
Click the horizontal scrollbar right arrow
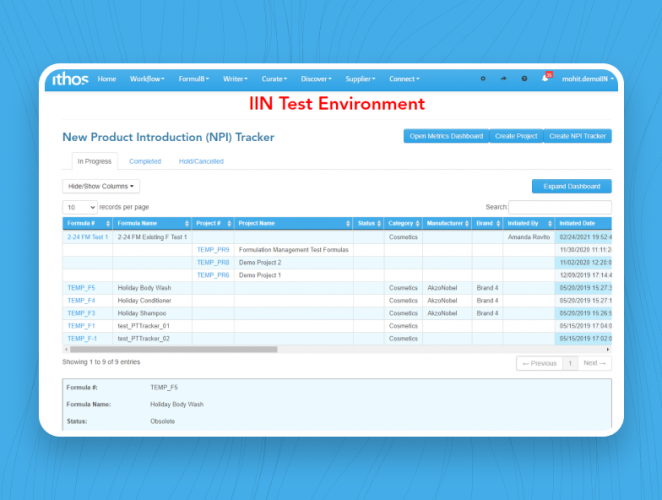click(x=608, y=350)
